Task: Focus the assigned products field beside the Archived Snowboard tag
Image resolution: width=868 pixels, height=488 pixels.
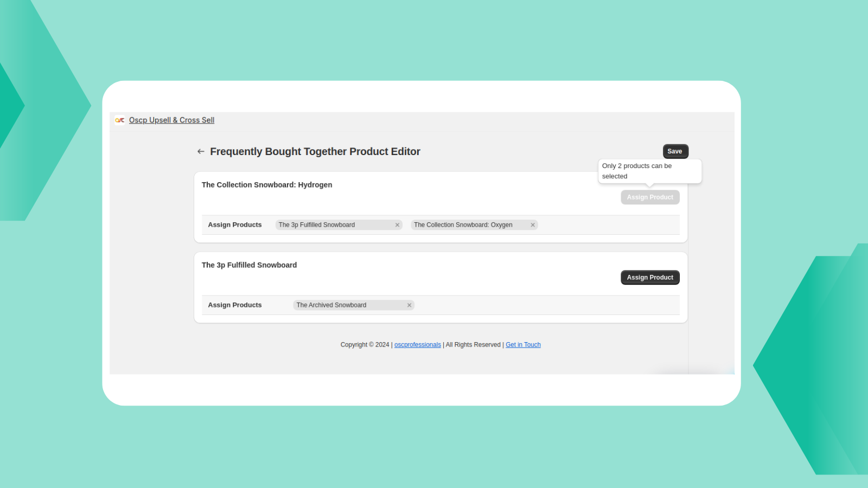Action: coord(542,305)
